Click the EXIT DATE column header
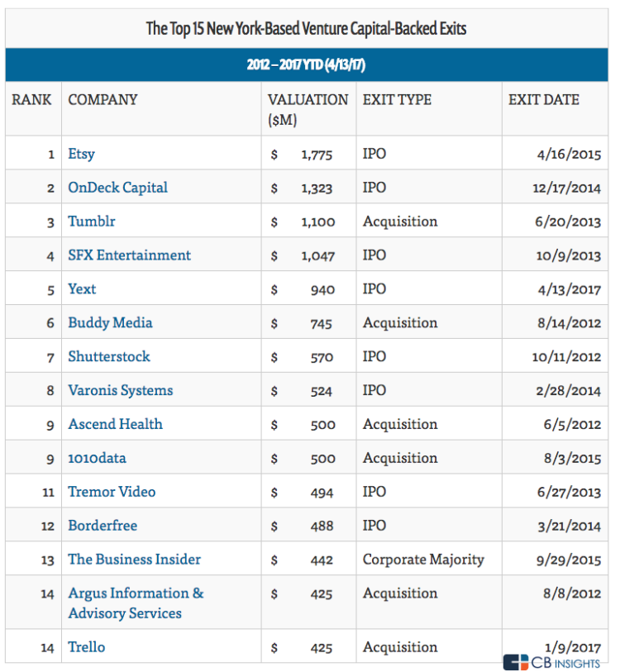The width and height of the screenshot is (620, 672). (x=543, y=100)
